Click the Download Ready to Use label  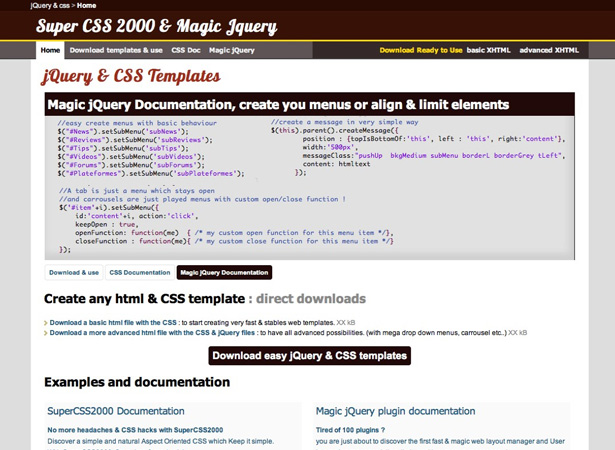tap(421, 50)
